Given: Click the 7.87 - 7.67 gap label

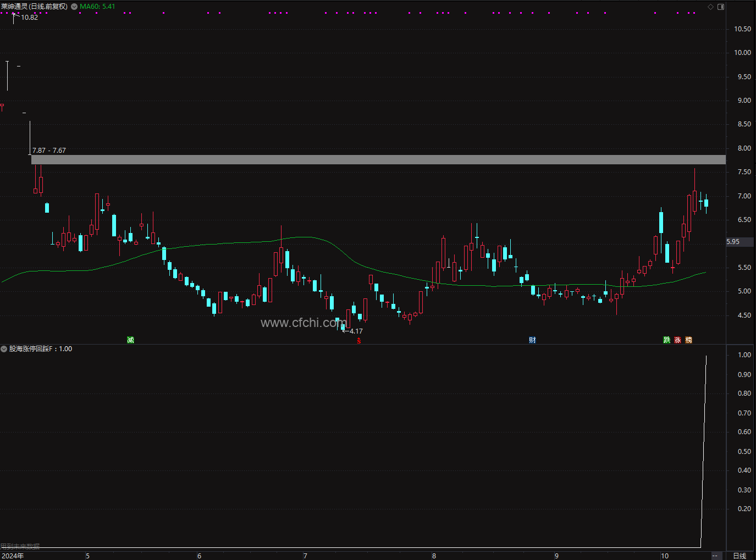Looking at the screenshot, I should [x=49, y=150].
